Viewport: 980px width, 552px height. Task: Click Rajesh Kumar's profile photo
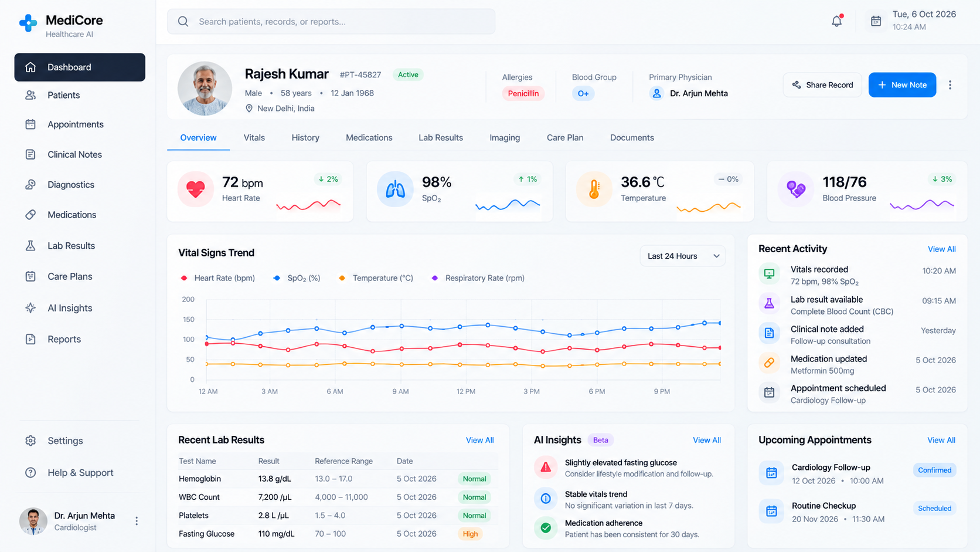click(x=205, y=88)
